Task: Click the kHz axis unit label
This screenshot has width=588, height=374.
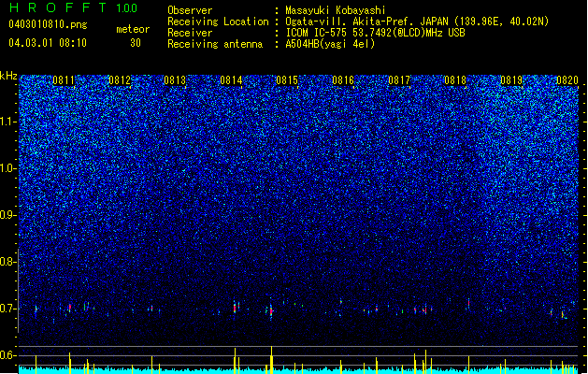Action: 8,76
